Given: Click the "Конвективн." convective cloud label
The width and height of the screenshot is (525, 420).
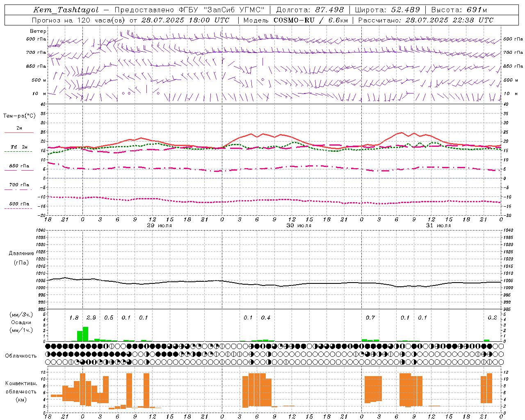Looking at the screenshot, I should click(21, 383).
